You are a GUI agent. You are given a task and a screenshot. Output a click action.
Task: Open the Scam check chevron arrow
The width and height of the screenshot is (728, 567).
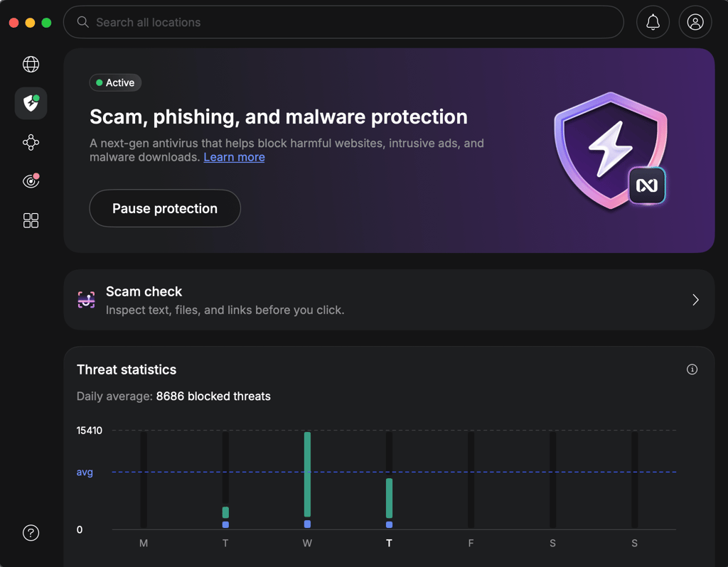coord(695,300)
